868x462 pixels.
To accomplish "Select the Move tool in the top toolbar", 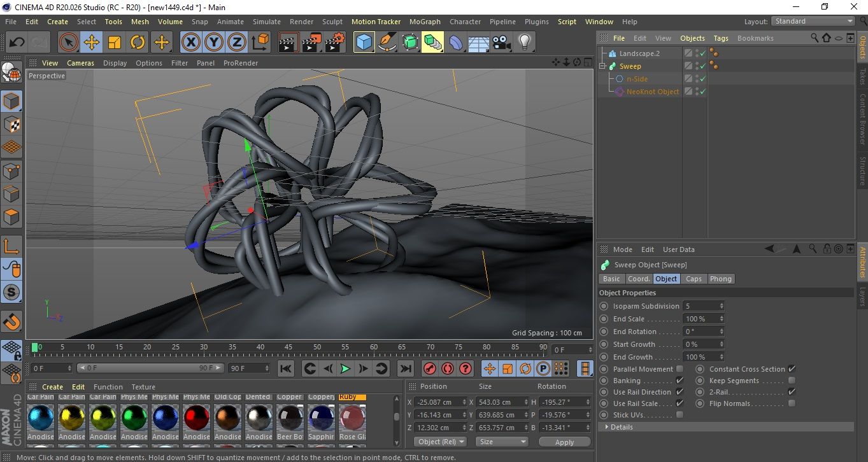I will click(x=91, y=43).
